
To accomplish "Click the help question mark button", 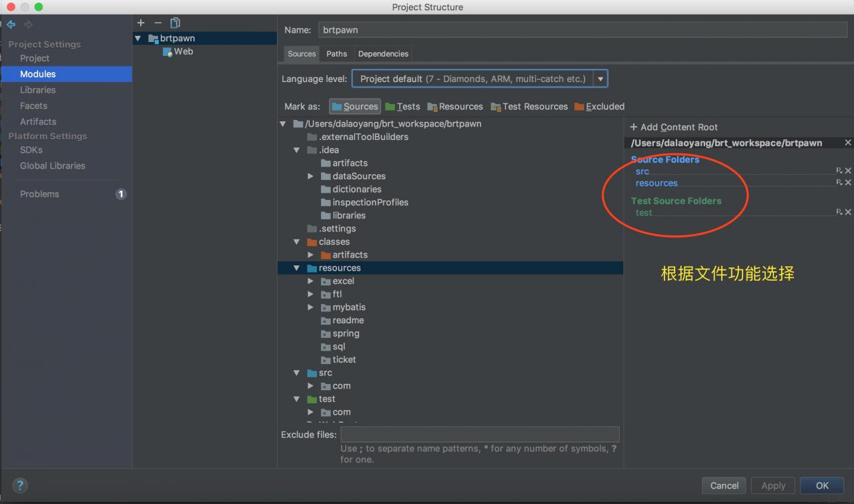I will pos(20,485).
